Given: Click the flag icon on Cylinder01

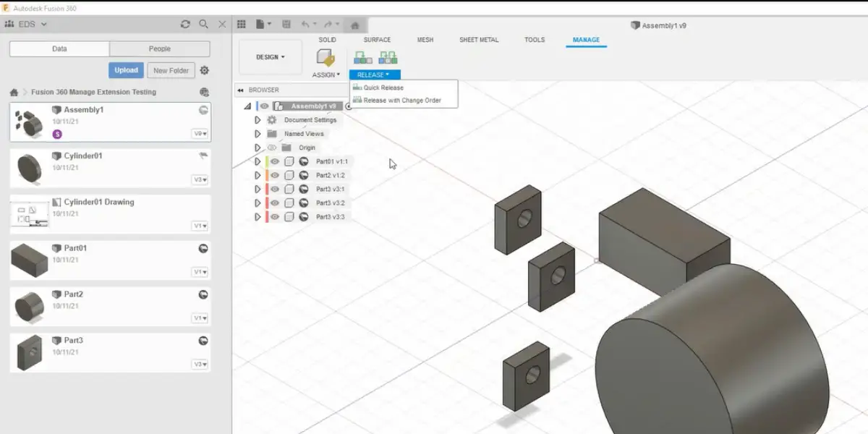Looking at the screenshot, I should pyautogui.click(x=203, y=156).
